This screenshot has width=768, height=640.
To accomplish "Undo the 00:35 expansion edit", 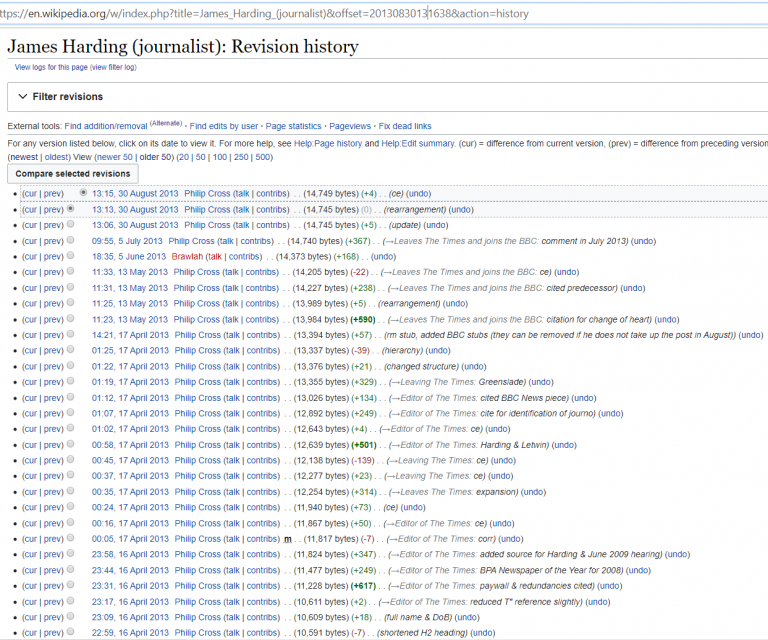I will point(533,492).
